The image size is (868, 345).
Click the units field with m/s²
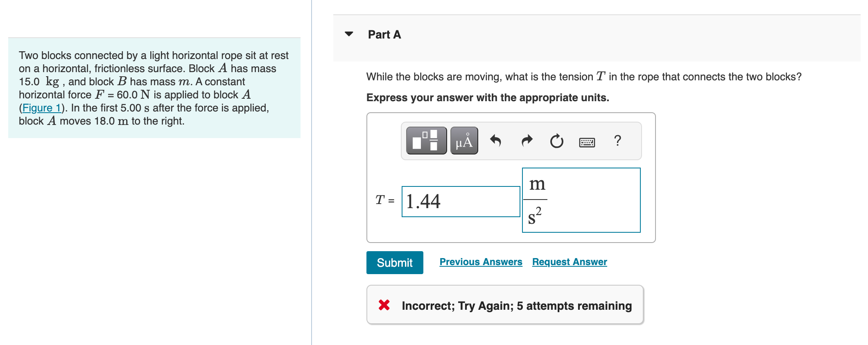581,200
